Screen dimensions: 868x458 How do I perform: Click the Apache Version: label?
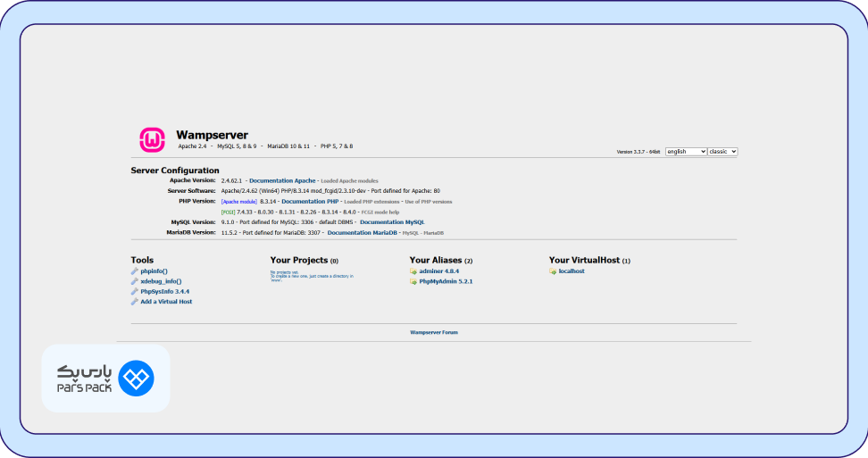pyautogui.click(x=193, y=180)
